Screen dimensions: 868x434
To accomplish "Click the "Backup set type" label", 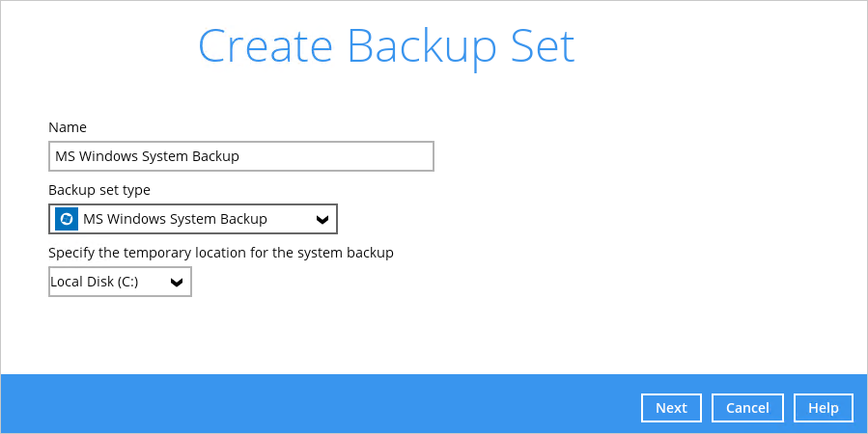I will [99, 190].
